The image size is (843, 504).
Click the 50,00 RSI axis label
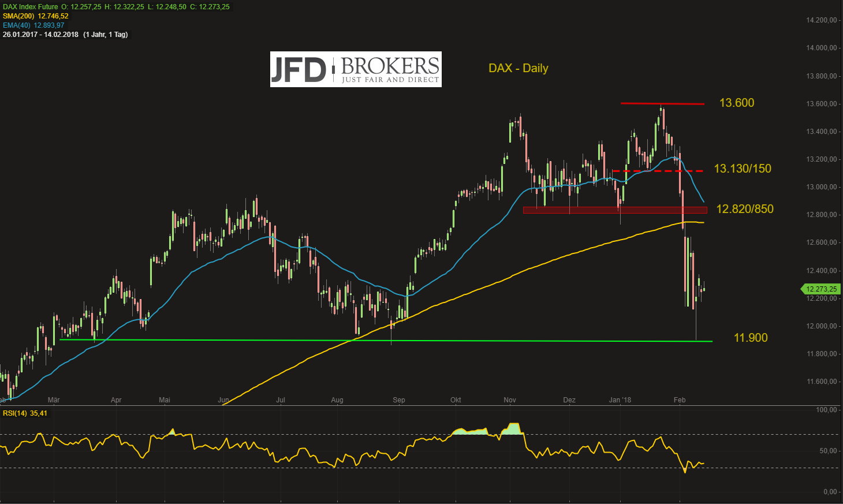(x=827, y=451)
